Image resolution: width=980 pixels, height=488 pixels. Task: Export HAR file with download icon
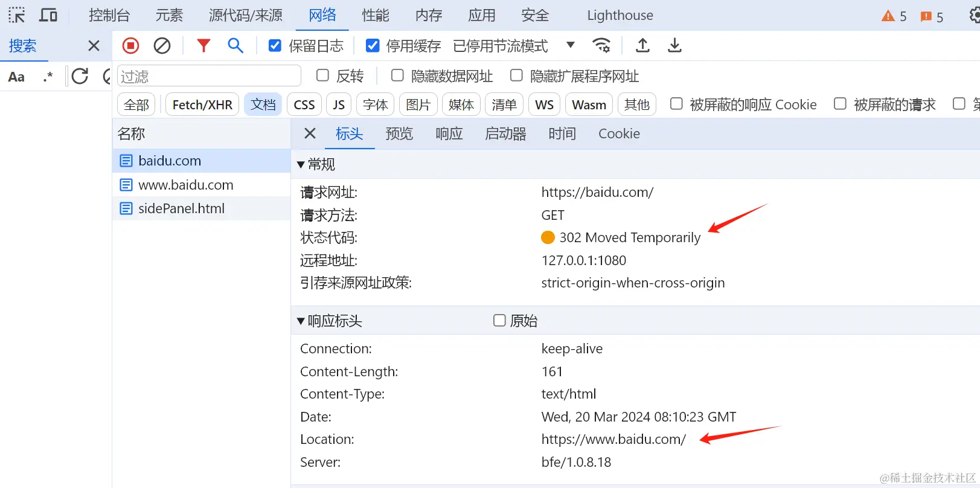point(674,45)
